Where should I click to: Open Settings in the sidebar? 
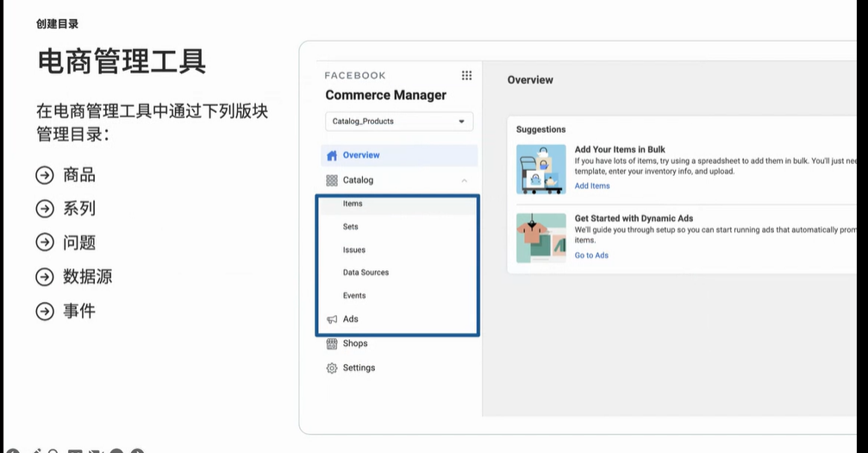[x=359, y=368]
